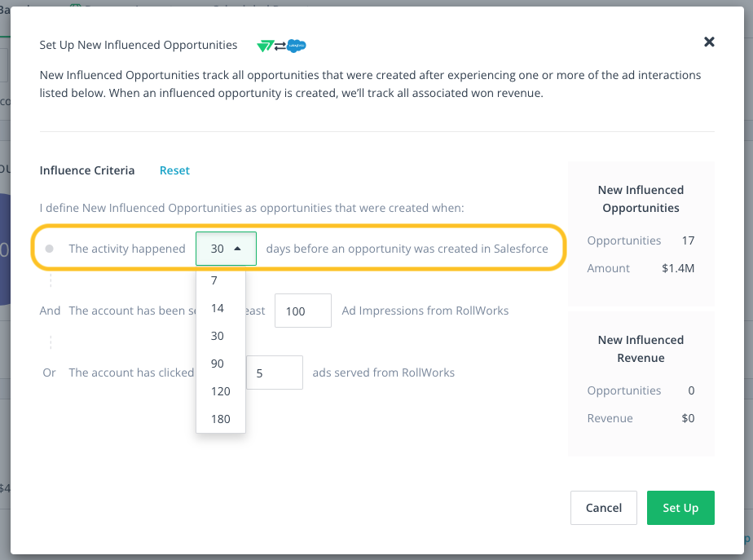Select 90 days from the dropdown list
Viewport: 753px width, 560px height.
click(x=220, y=364)
